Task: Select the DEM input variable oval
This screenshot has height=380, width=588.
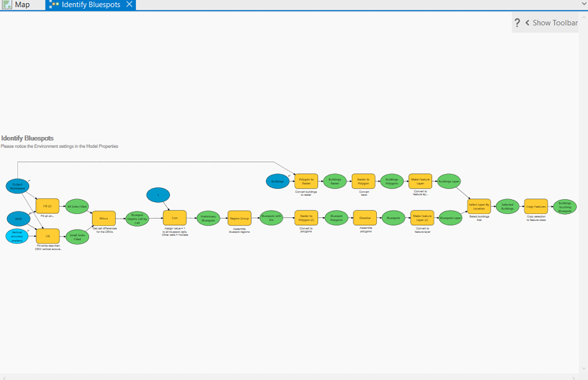Action: (18, 219)
